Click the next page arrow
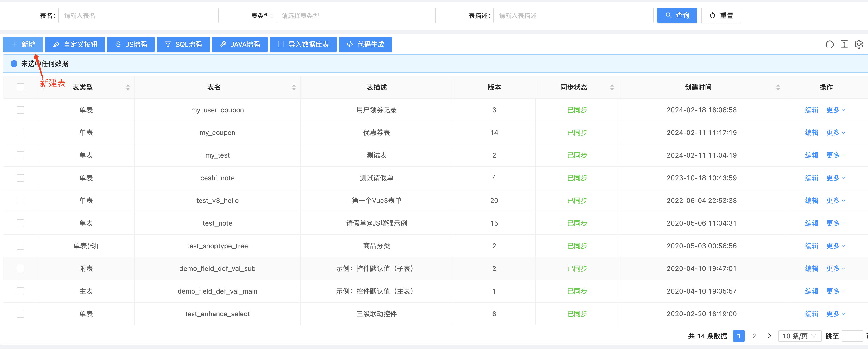The image size is (868, 349). point(769,336)
